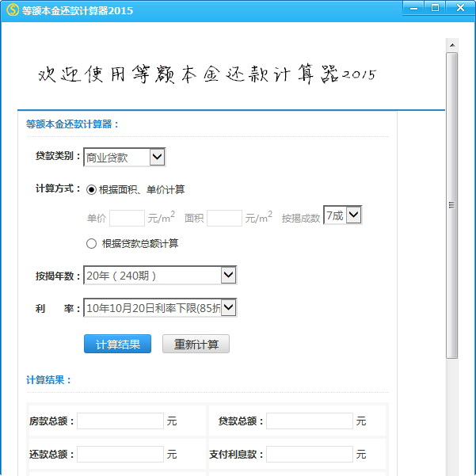Focus the 单价 input field
The width and height of the screenshot is (476, 476).
127,219
